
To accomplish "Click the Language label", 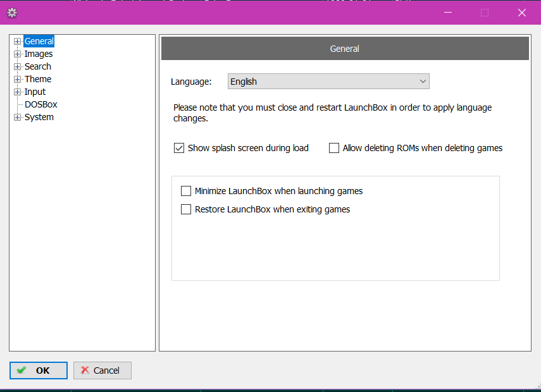I will click(191, 82).
